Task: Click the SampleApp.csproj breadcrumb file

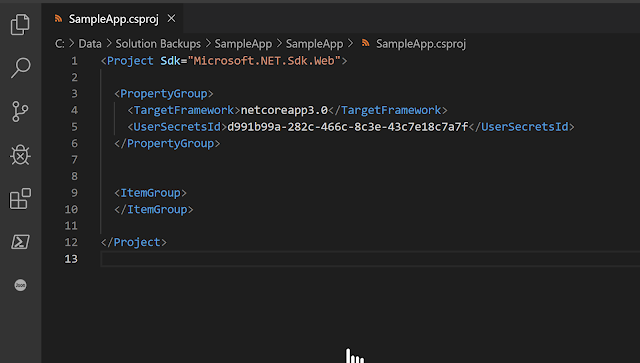Action: [x=421, y=44]
